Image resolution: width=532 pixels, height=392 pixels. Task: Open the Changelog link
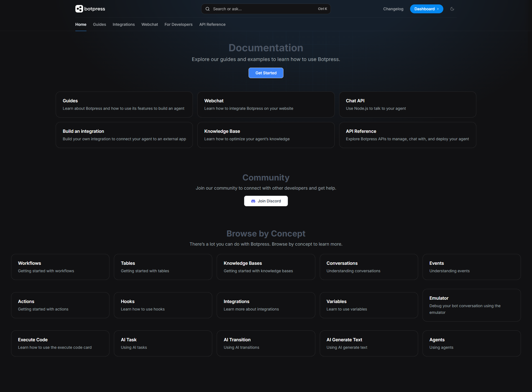click(393, 9)
